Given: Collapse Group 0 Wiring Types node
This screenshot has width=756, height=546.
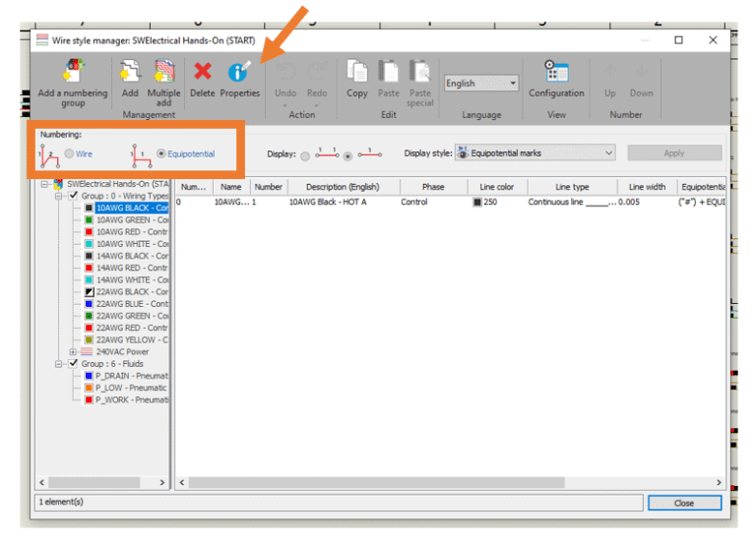Looking at the screenshot, I should pyautogui.click(x=59, y=196).
